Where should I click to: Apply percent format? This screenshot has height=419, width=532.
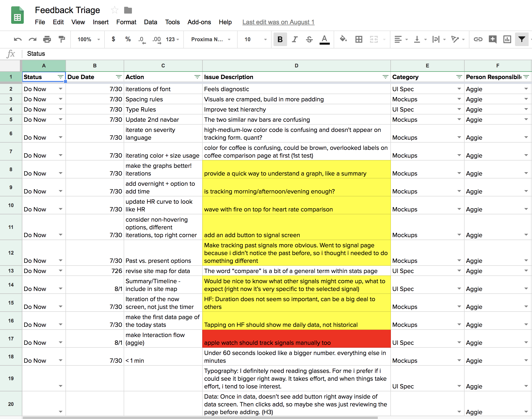128,39
